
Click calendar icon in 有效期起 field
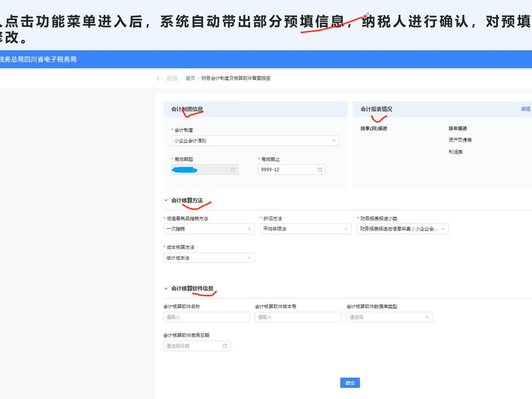coord(233,170)
